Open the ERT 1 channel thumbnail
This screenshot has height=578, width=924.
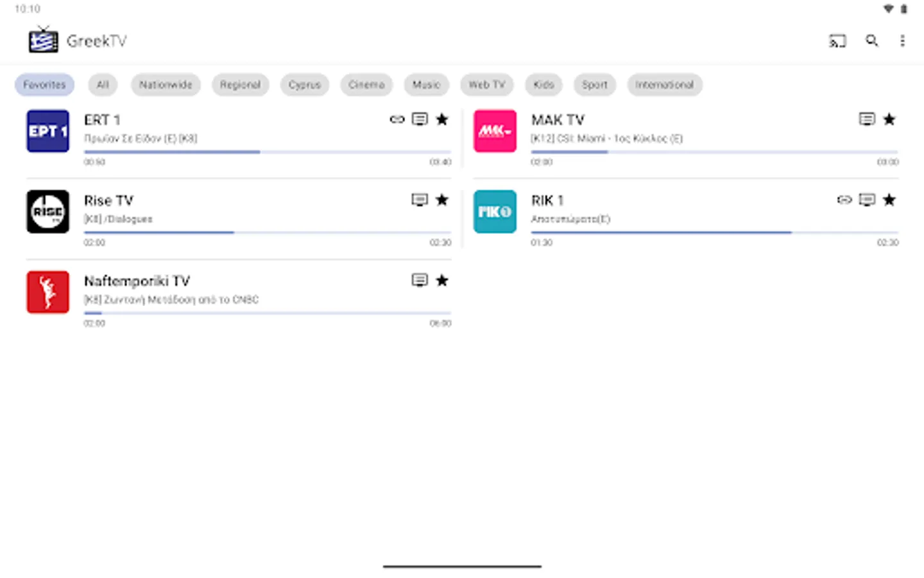click(x=47, y=131)
